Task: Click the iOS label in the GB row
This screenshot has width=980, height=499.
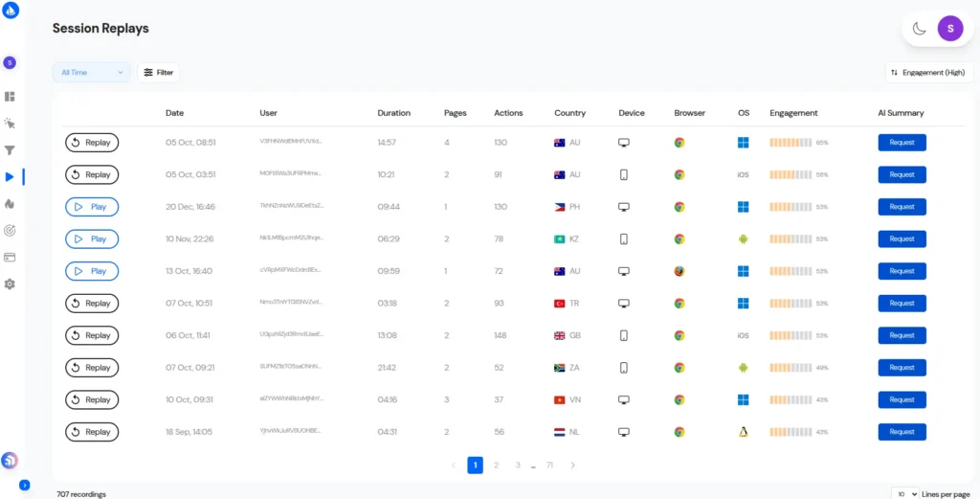Action: click(743, 335)
